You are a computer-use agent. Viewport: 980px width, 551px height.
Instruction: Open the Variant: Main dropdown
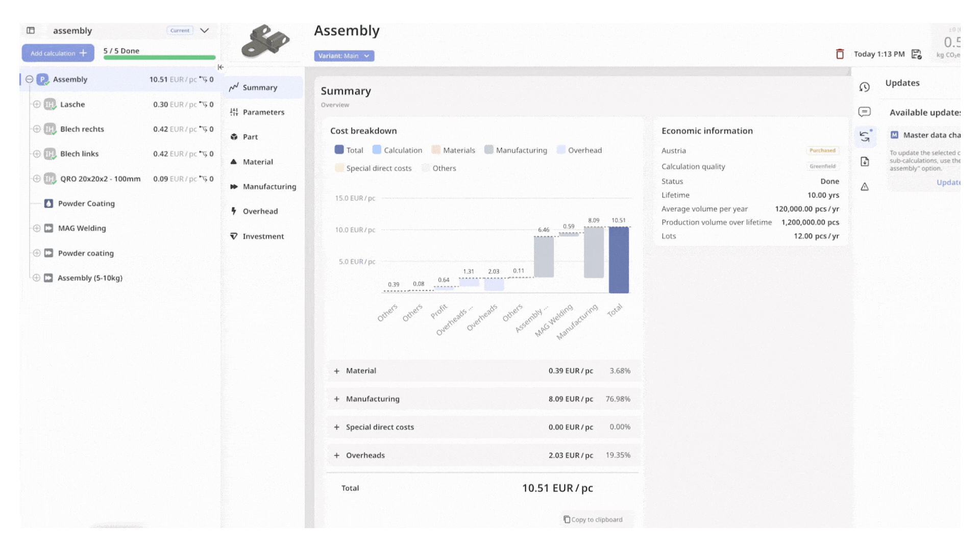(344, 56)
